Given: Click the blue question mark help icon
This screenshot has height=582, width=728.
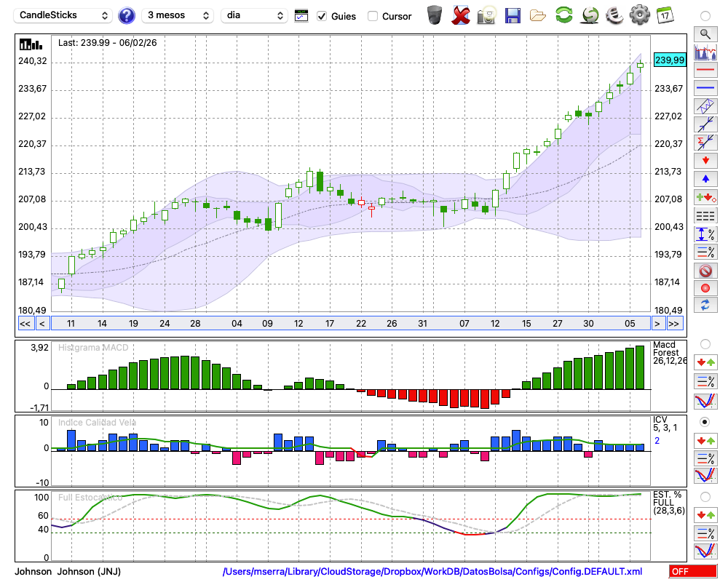Looking at the screenshot, I should [127, 15].
